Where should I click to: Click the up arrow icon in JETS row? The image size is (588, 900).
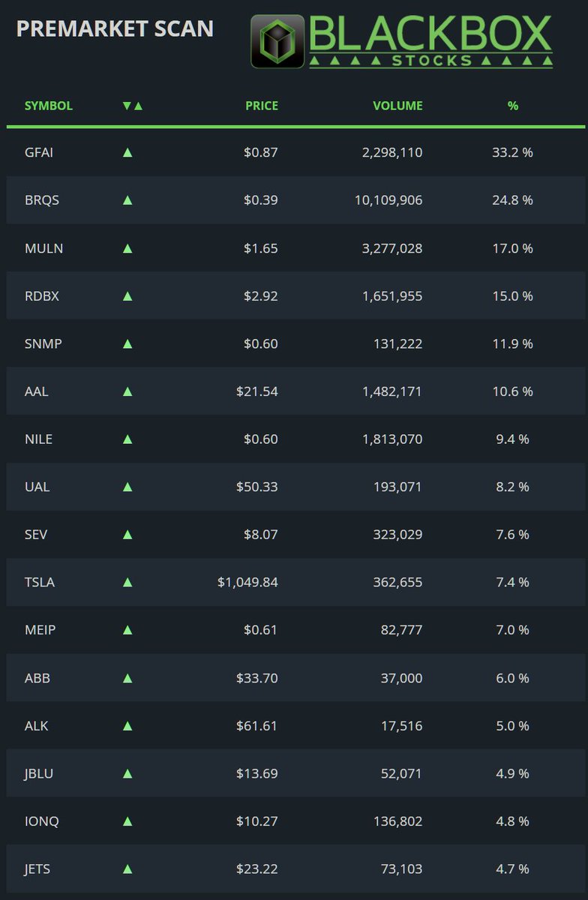[x=127, y=869]
